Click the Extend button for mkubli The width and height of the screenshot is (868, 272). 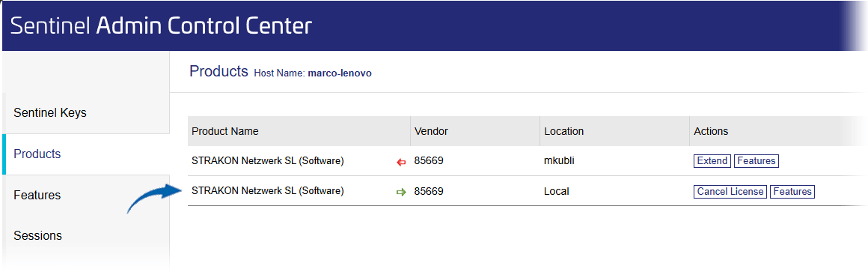(712, 161)
